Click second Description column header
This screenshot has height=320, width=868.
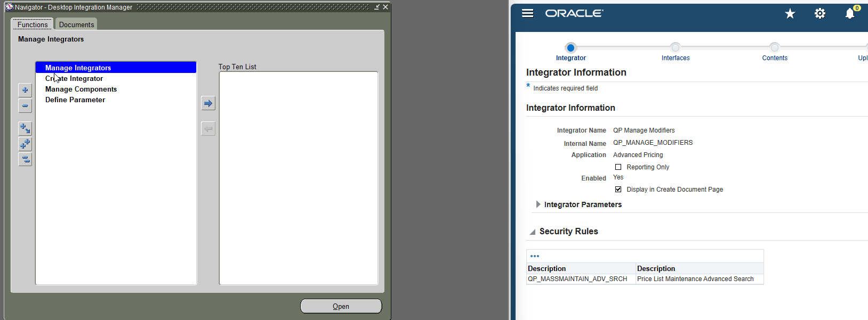pos(700,268)
